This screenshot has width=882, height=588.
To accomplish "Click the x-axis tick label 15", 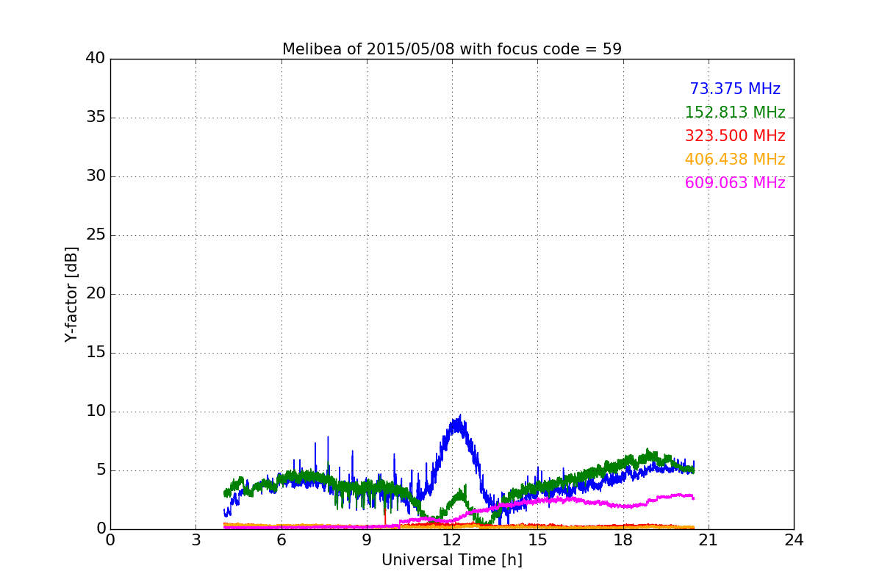I will pos(537,540).
